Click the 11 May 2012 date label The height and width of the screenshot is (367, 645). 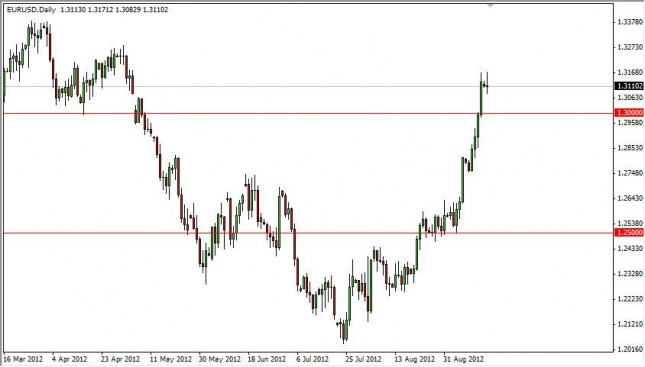(171, 359)
